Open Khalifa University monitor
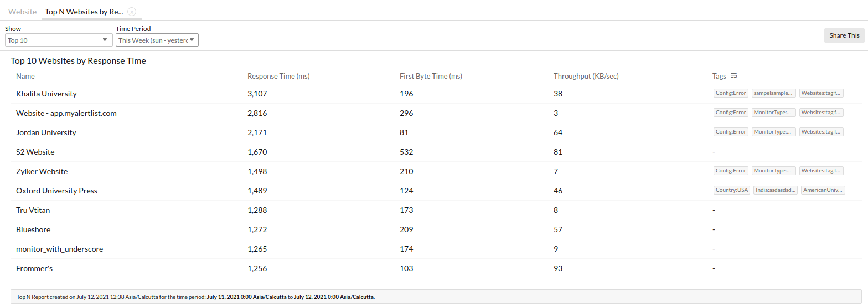Screen dimensions: 868x306 click(x=46, y=94)
